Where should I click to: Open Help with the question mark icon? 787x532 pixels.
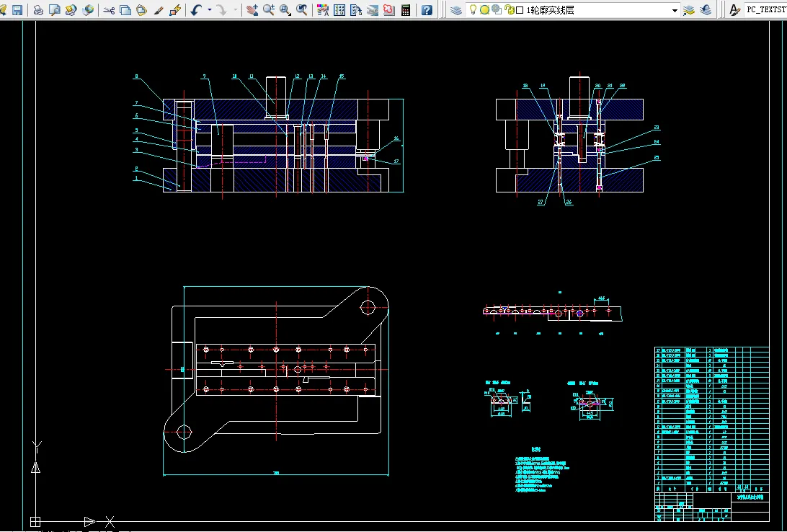[x=427, y=10]
